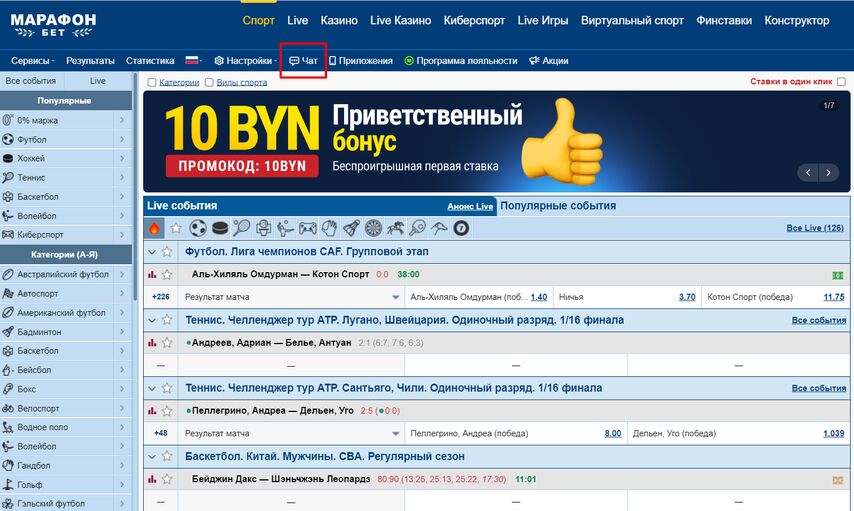Favorite the Лига чемпионов CAF league star

[167, 252]
